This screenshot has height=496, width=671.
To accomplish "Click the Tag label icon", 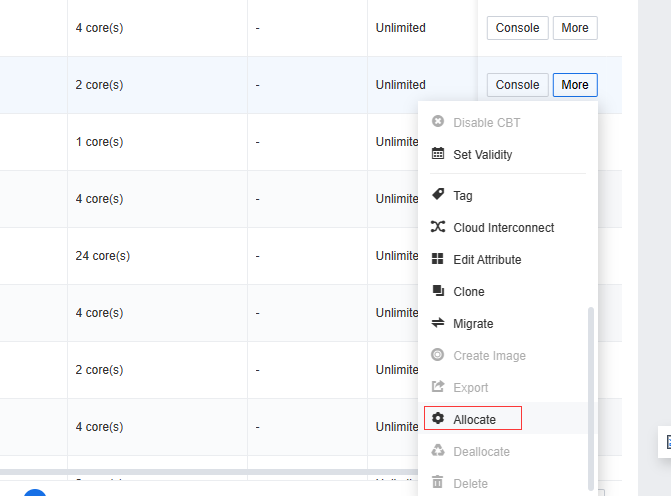I will (x=437, y=195).
